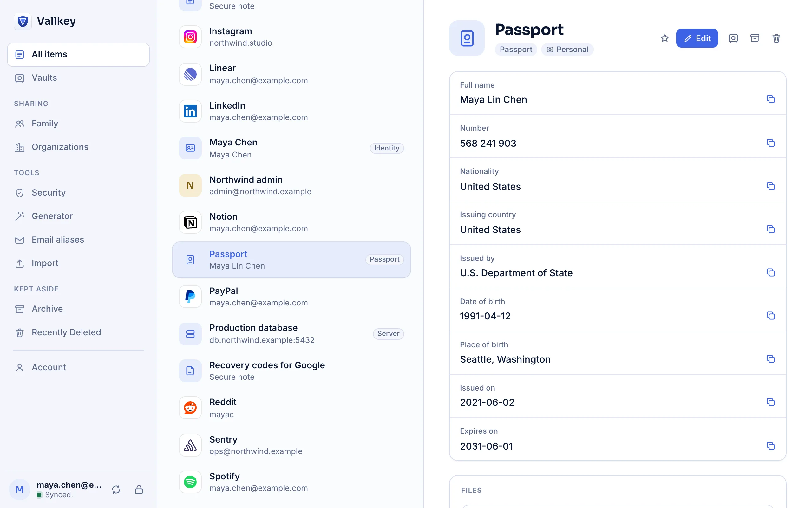Open Family sharing

pos(78,124)
